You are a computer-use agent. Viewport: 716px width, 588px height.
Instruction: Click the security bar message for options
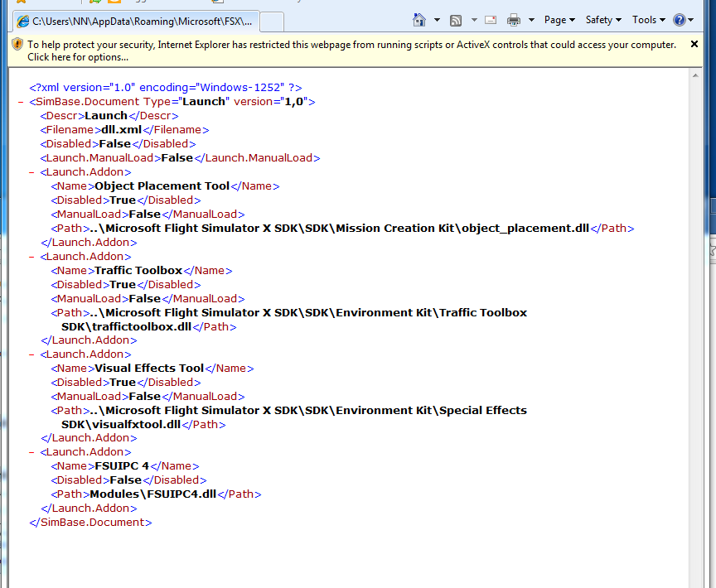click(351, 51)
